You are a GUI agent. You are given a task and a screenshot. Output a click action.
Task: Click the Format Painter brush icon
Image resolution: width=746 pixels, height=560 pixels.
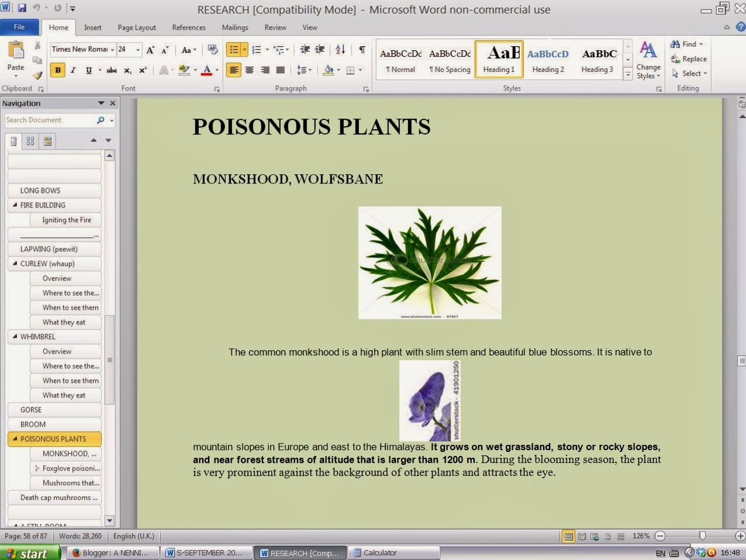37,75
